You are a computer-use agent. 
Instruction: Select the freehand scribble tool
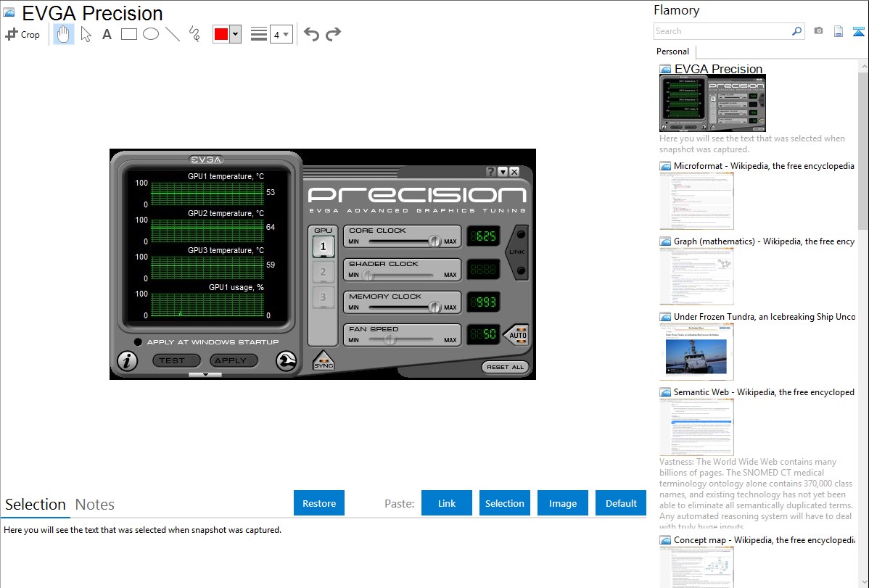(x=194, y=34)
